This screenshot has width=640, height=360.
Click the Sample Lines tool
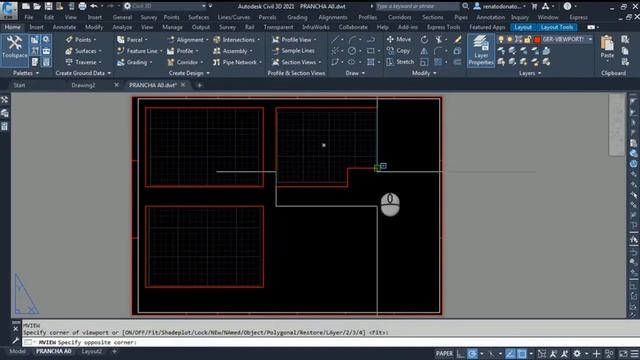[293, 51]
